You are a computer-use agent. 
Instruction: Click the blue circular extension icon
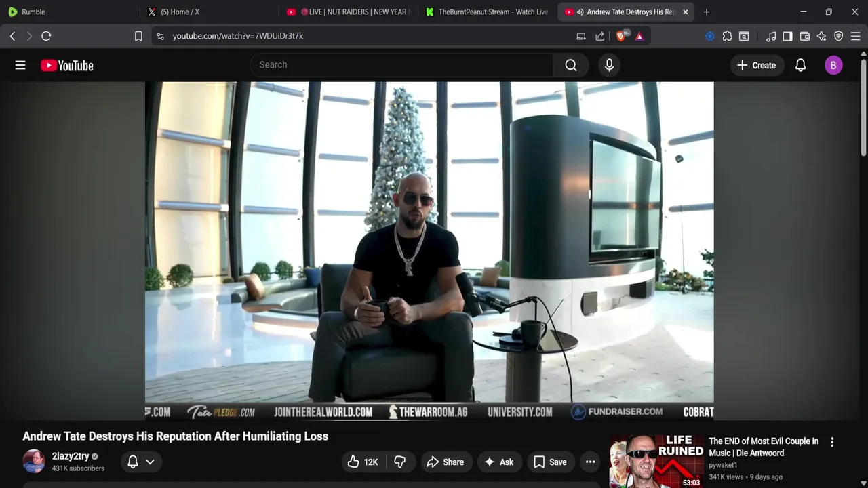coord(710,36)
